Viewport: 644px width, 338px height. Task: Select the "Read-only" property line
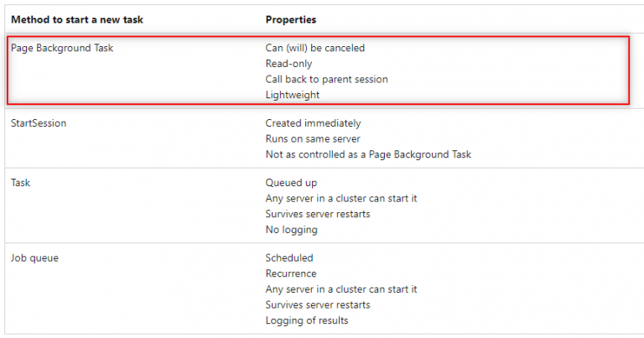289,64
